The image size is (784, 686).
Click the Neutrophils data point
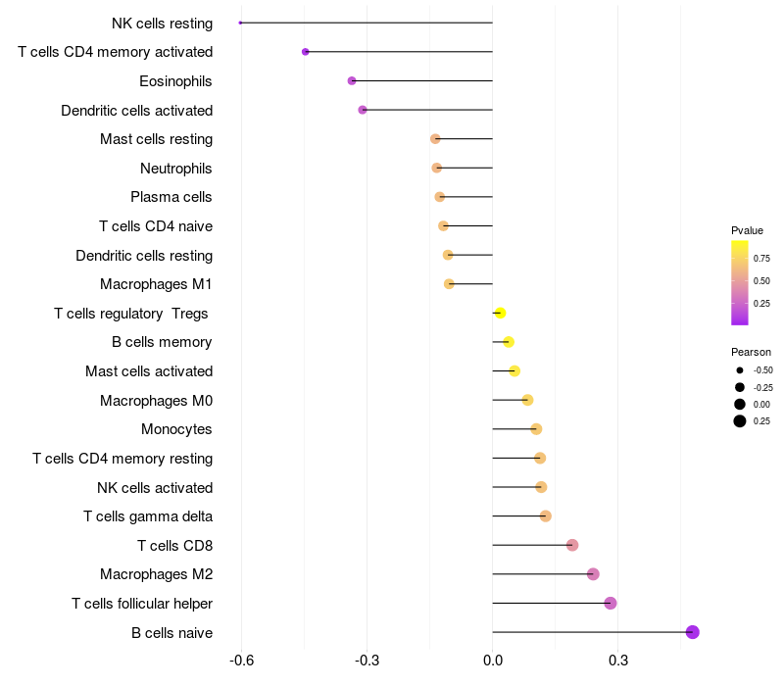436,168
